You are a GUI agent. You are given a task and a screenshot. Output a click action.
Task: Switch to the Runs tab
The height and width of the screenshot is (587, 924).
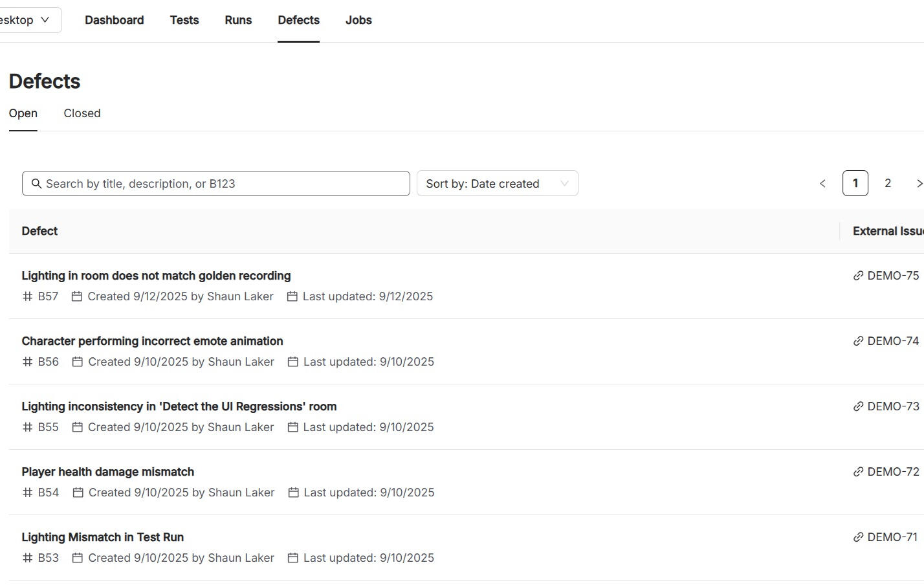pyautogui.click(x=238, y=20)
